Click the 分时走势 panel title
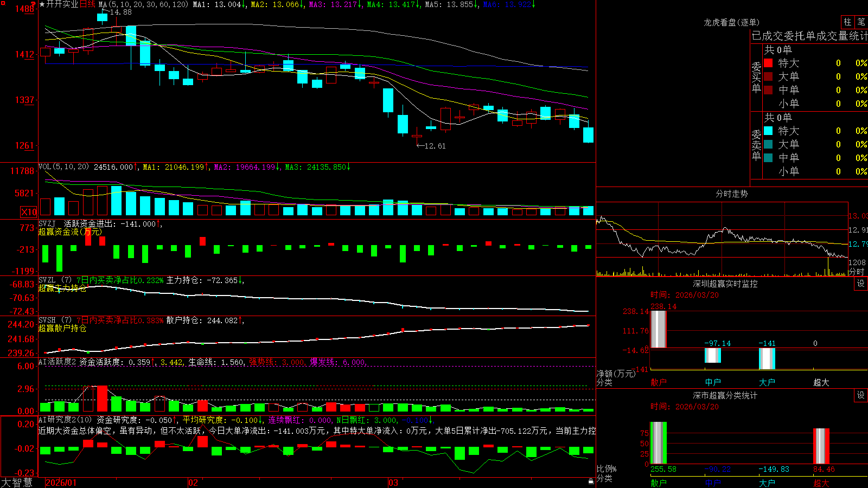This screenshot has width=868, height=488. tap(731, 194)
